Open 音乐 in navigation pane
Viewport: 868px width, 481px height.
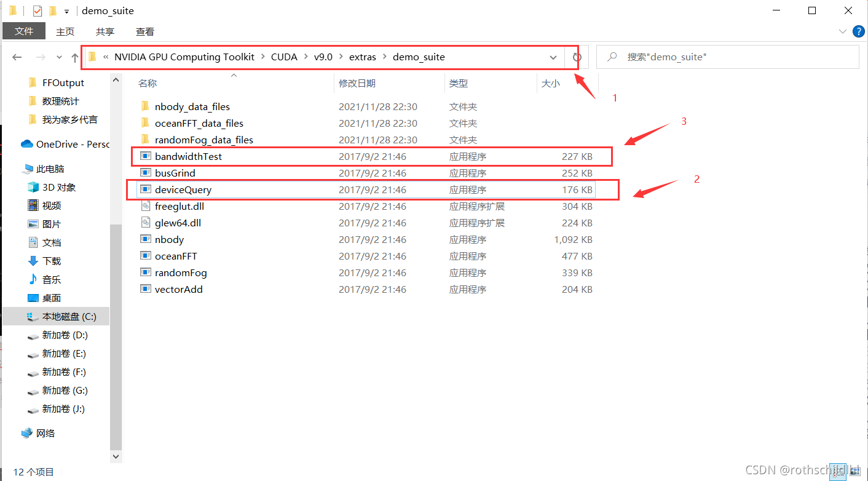click(x=45, y=279)
